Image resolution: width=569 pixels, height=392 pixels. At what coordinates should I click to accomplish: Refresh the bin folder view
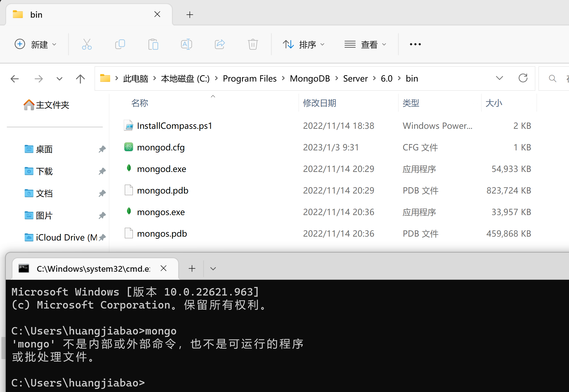(x=523, y=78)
